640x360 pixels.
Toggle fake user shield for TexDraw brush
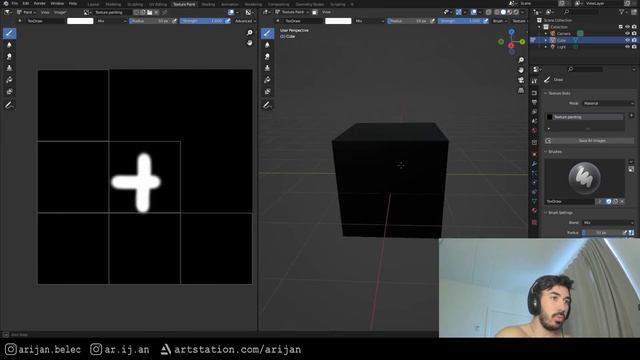point(609,201)
